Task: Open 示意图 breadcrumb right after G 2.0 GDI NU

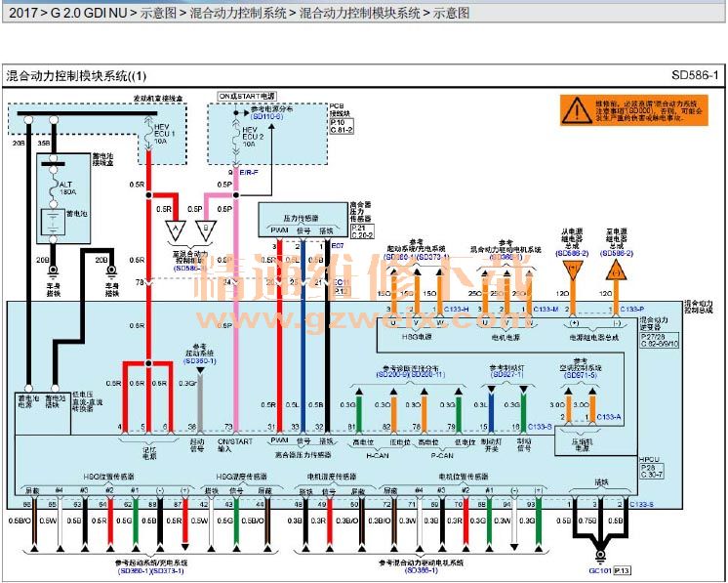Action: [x=158, y=13]
